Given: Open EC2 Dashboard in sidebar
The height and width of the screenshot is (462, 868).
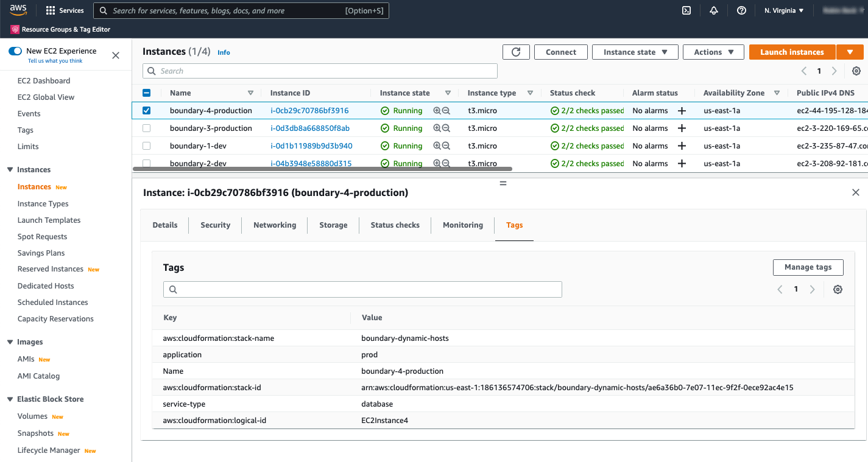Looking at the screenshot, I should click(x=44, y=81).
